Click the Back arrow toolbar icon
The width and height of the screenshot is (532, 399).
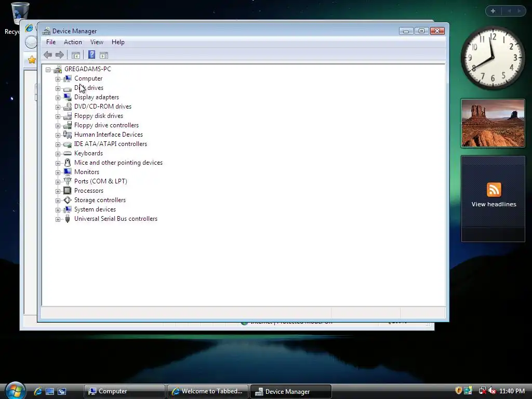tap(48, 55)
